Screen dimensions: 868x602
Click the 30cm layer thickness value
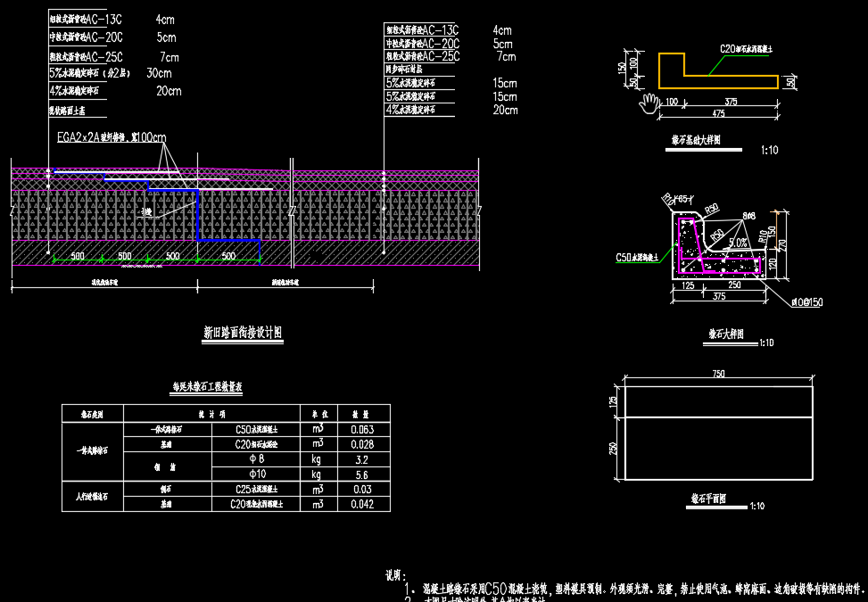click(x=160, y=73)
